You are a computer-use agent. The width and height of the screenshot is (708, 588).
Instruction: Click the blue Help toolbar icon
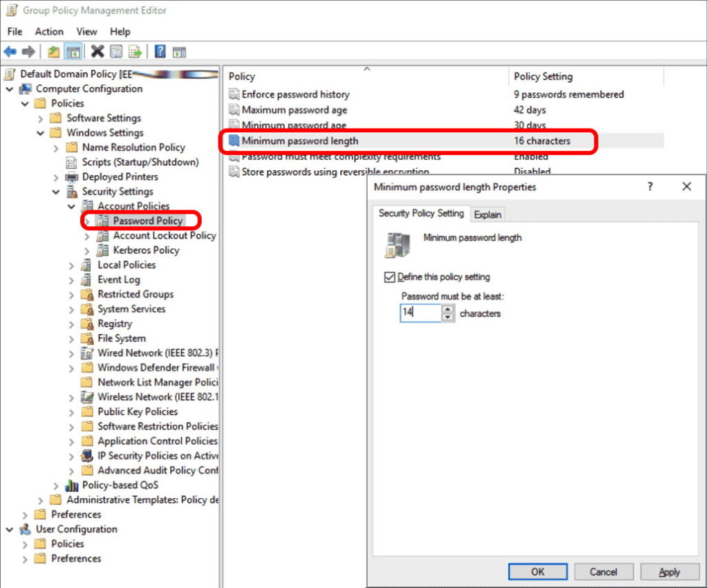tap(160, 52)
